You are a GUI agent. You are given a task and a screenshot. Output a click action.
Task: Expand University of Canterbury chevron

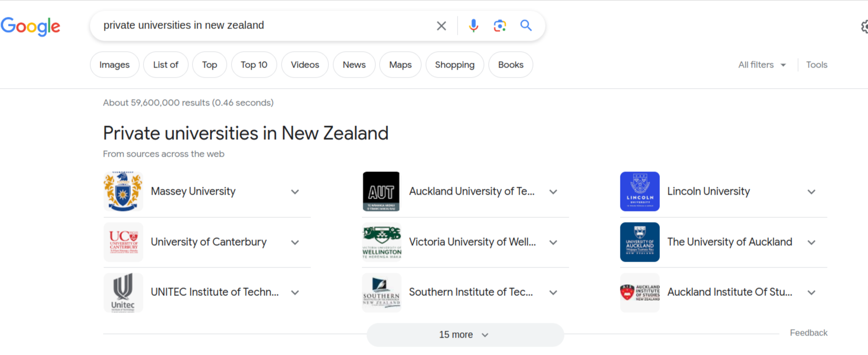pos(295,243)
